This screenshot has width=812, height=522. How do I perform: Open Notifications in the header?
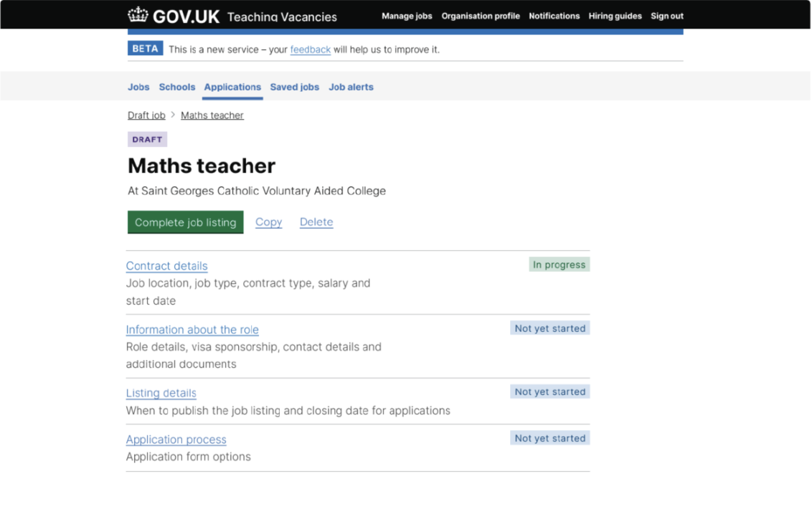click(554, 16)
